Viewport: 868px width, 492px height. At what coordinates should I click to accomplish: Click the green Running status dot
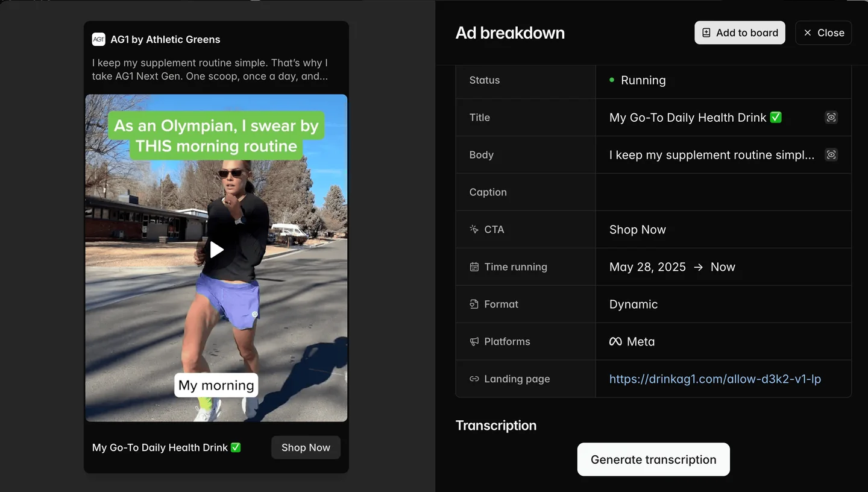612,80
